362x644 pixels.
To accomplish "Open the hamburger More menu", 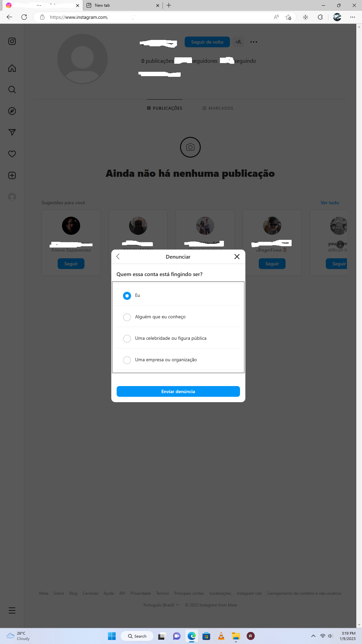I will click(x=12, y=610).
